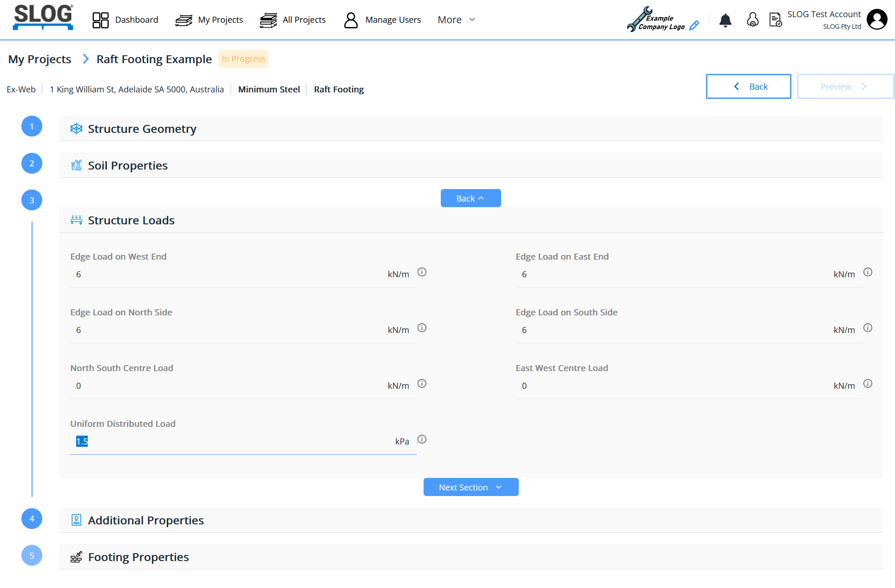Viewport: 895px width, 588px height.
Task: Go to All Projects in navigation
Action: (x=293, y=20)
